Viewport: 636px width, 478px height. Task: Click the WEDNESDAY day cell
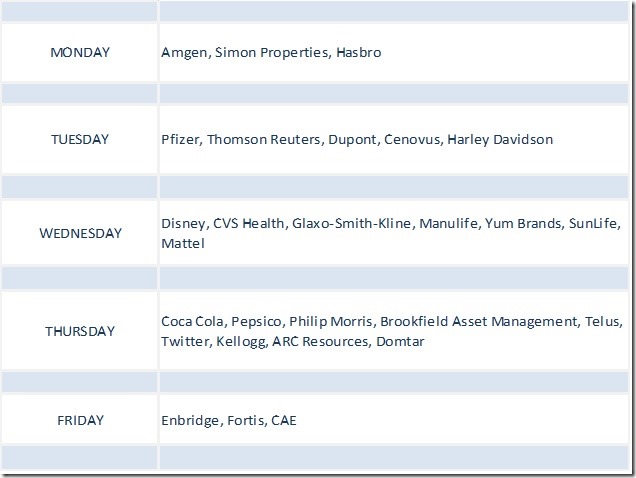click(80, 233)
